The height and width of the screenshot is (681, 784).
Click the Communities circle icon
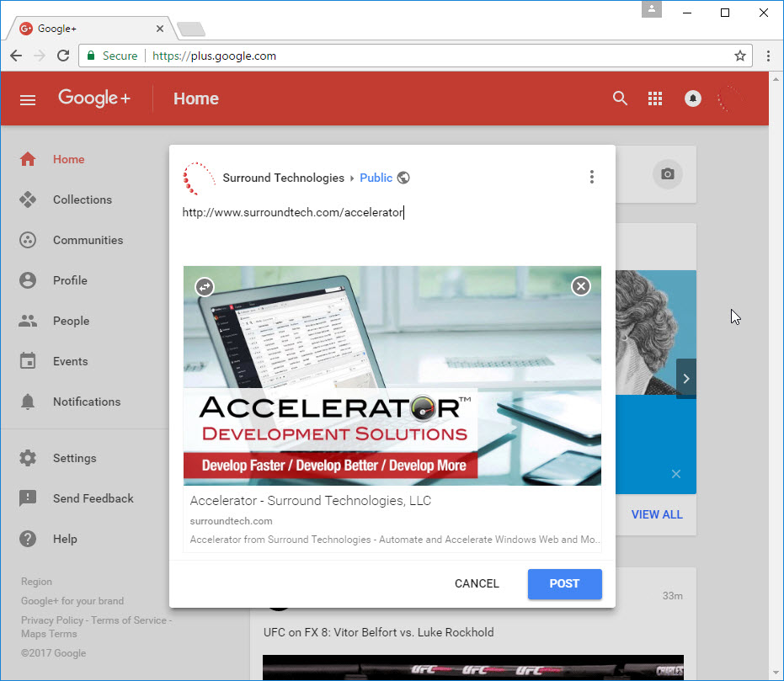click(28, 240)
